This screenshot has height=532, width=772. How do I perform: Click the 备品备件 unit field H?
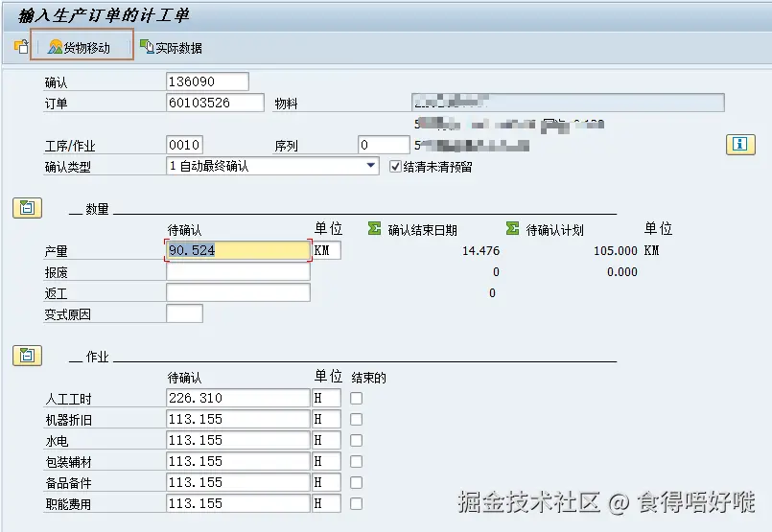(x=326, y=482)
